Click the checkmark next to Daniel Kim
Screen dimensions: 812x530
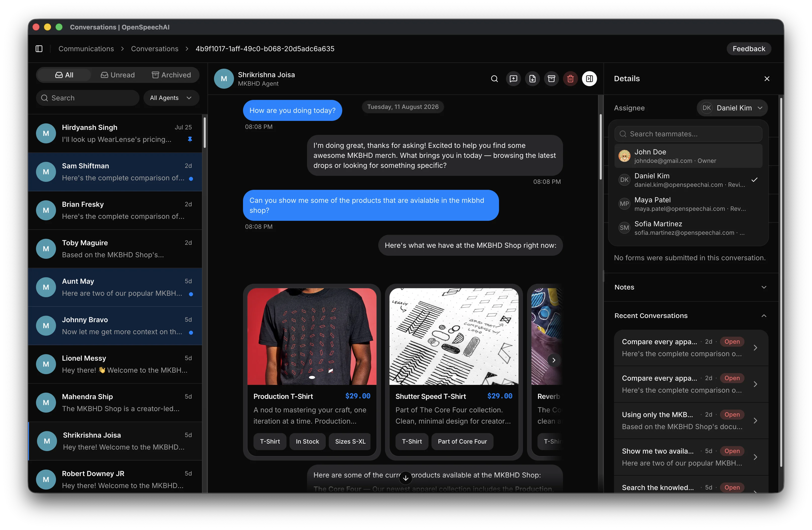(x=754, y=180)
